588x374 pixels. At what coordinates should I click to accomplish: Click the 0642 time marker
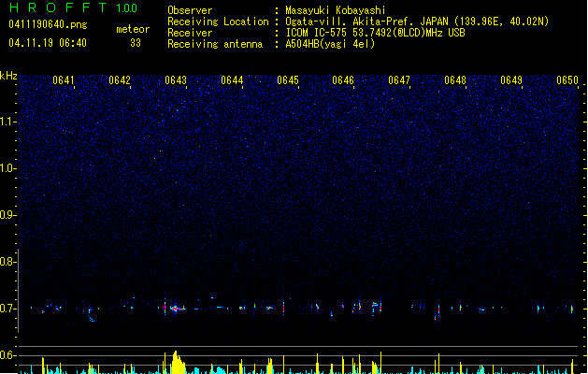pyautogui.click(x=120, y=80)
